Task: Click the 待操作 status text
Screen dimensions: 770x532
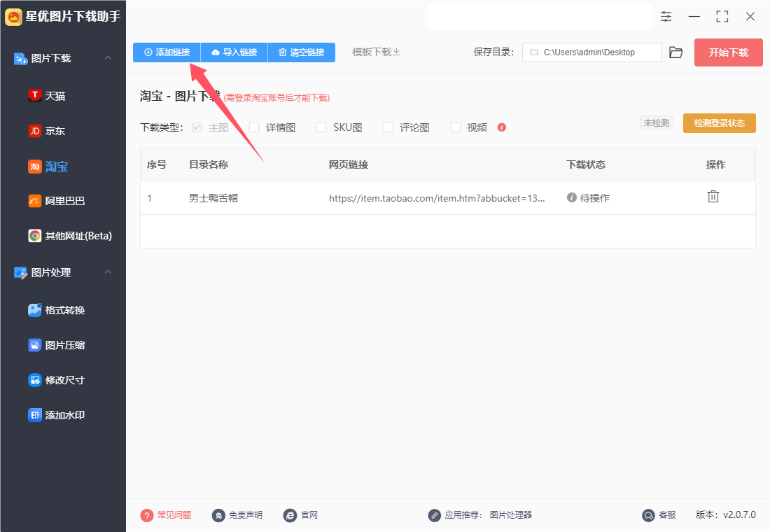Action: click(595, 198)
